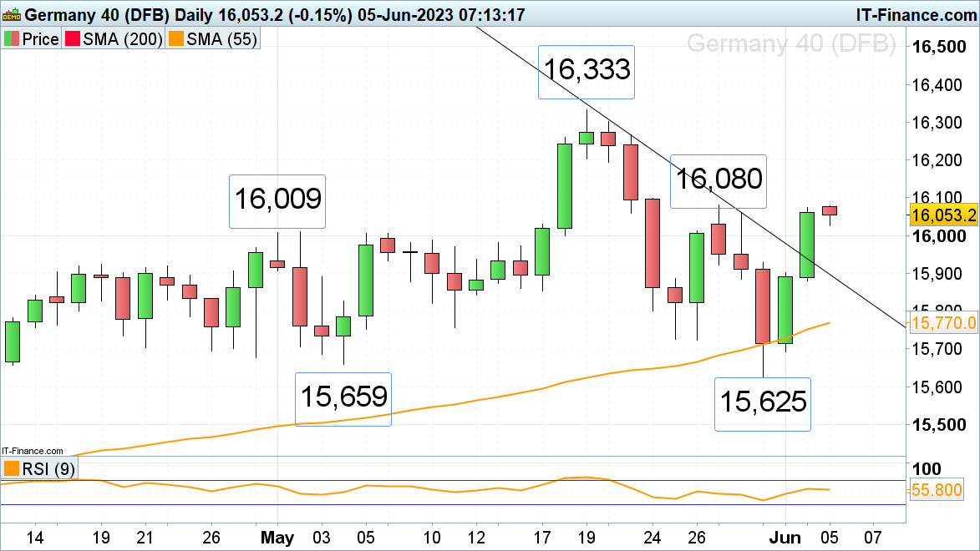The width and height of the screenshot is (980, 551).
Task: Click the 15,600 price axis label
Action: 937,387
